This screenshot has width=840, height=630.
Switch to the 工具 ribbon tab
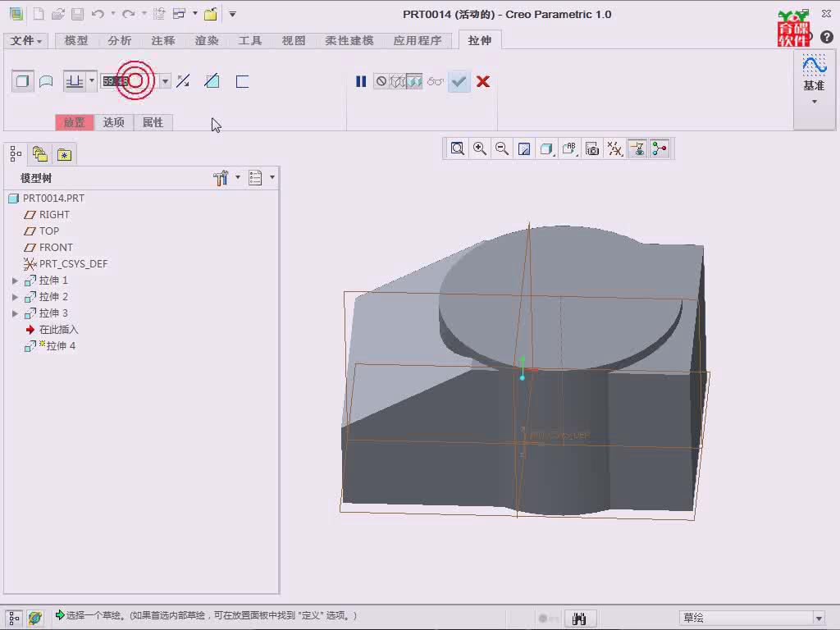[250, 41]
